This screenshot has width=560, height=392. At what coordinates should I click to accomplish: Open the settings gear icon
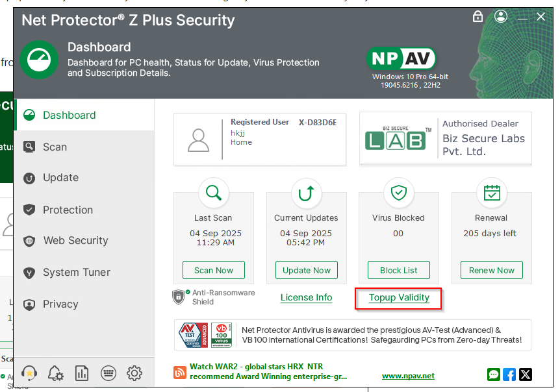click(134, 373)
